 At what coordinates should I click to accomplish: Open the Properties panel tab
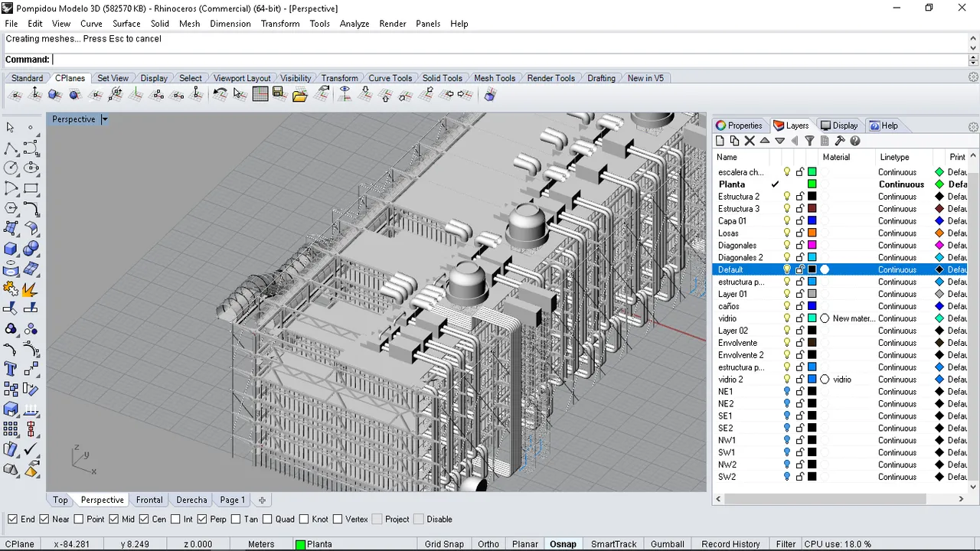[x=739, y=126]
